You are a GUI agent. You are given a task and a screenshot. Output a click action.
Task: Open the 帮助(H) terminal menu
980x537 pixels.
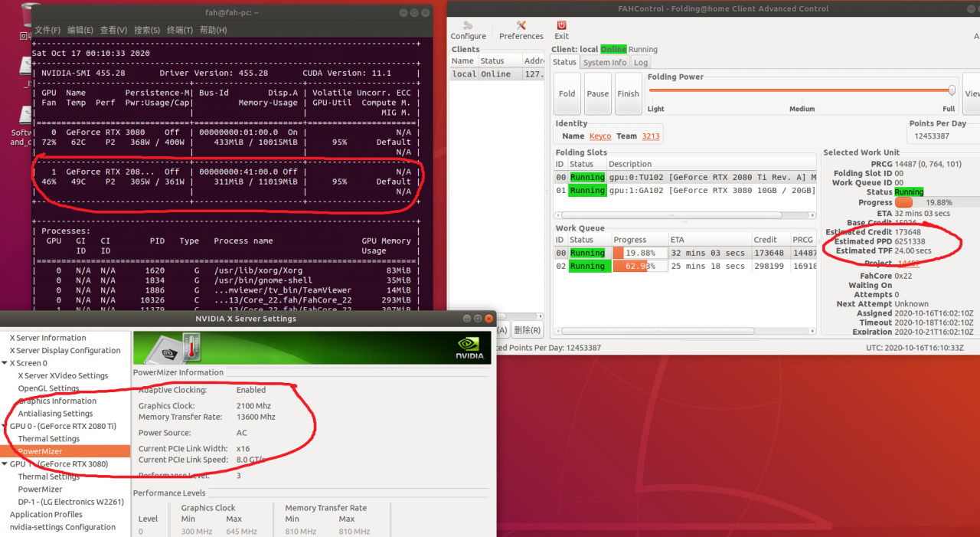click(x=213, y=30)
